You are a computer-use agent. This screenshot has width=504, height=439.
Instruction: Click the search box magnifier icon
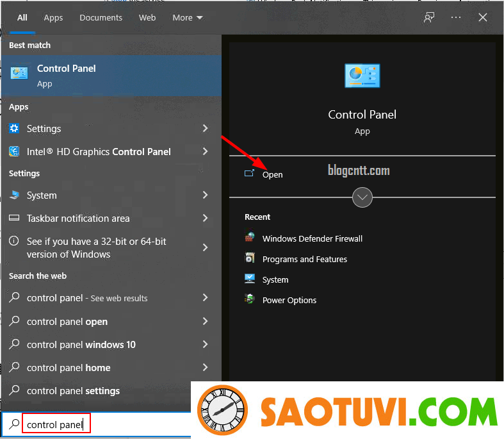click(14, 424)
